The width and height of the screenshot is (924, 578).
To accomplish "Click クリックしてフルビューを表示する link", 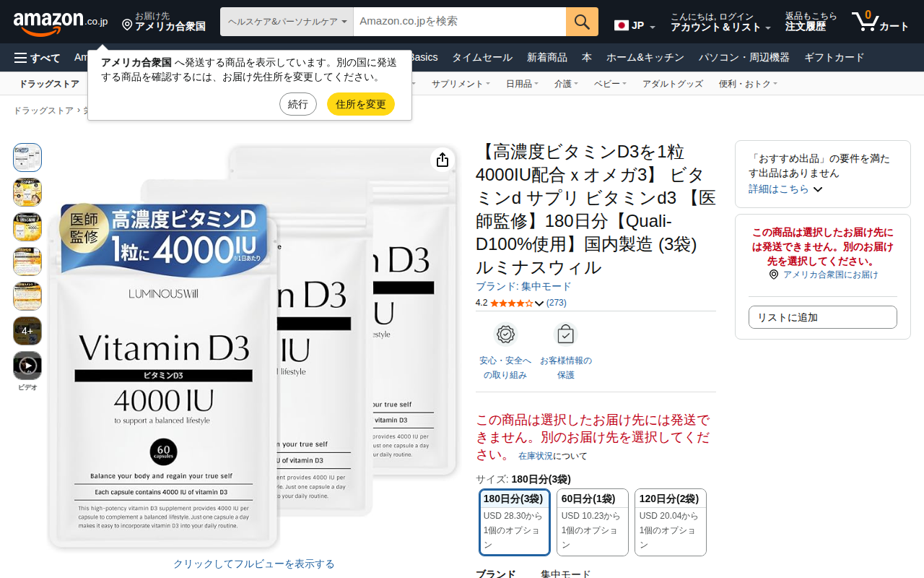I will (254, 564).
